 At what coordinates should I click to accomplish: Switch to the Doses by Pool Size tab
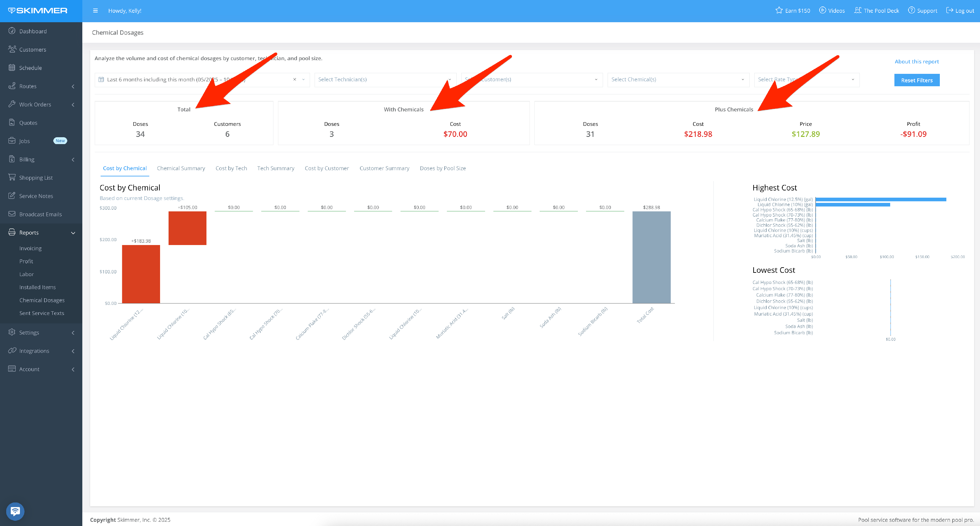(x=442, y=168)
